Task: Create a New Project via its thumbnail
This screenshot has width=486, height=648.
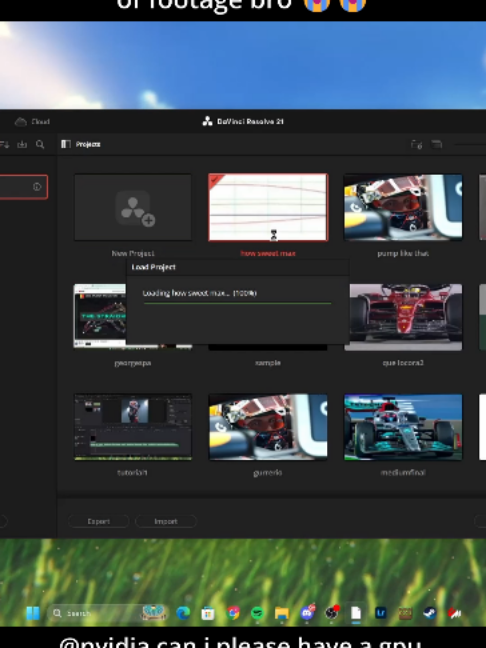Action: pos(133,207)
